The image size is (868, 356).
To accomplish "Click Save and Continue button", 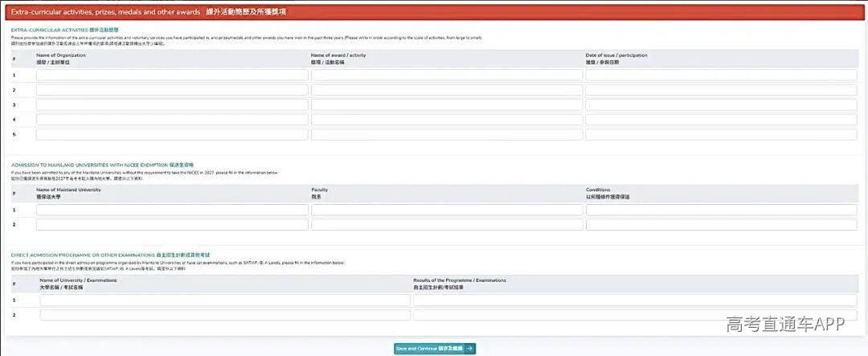I will click(435, 348).
